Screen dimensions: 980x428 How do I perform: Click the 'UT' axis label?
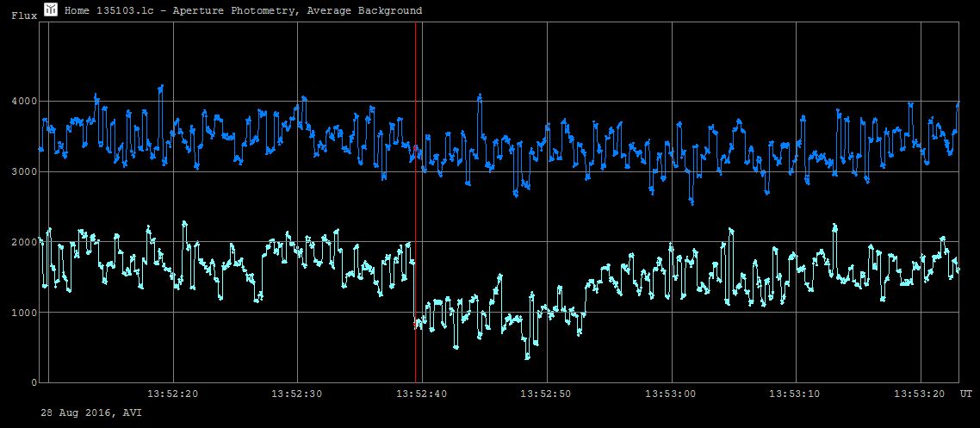[x=965, y=394]
